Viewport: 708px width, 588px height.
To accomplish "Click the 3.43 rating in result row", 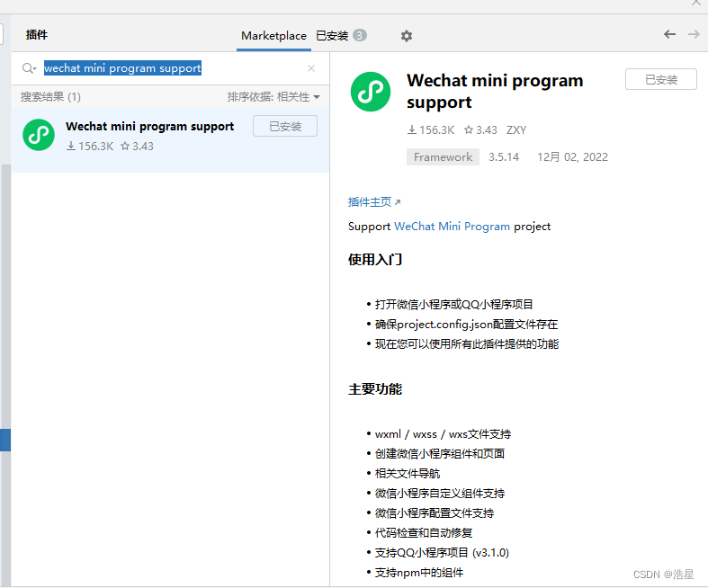I will [x=138, y=147].
